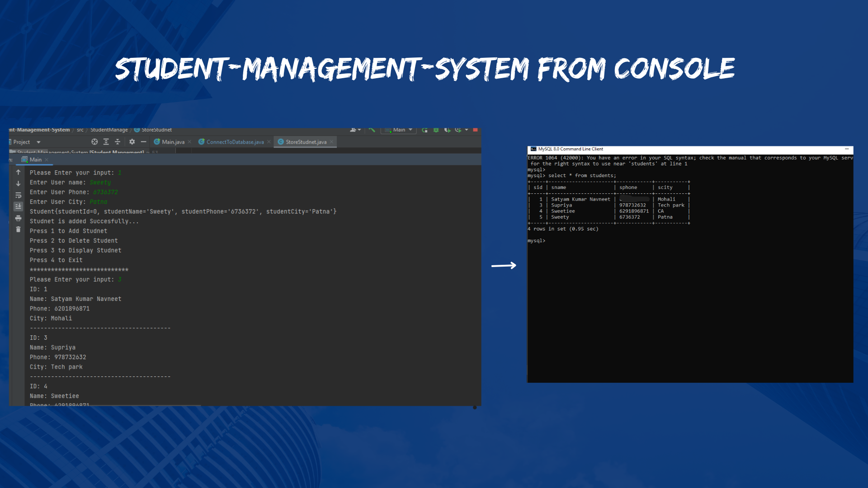Click the Up the Stack Trace arrow
Screen dimensions: 868x488
pos(18,172)
